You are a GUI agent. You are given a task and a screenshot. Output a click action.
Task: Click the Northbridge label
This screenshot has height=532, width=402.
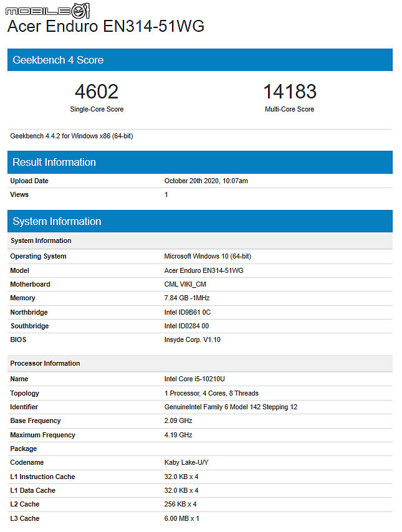pyautogui.click(x=29, y=312)
